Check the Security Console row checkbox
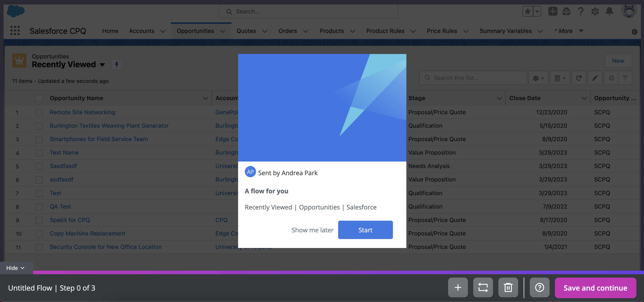Image resolution: width=644 pixels, height=302 pixels. click(39, 247)
